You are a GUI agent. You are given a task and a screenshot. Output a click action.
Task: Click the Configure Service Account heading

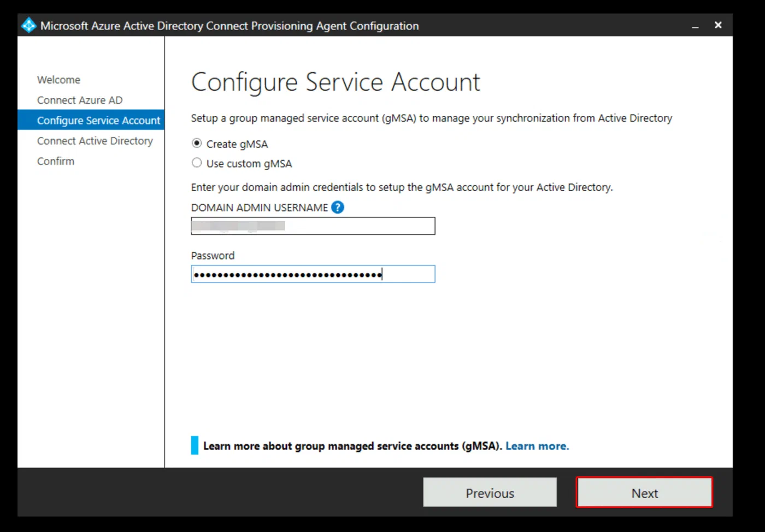click(x=336, y=82)
